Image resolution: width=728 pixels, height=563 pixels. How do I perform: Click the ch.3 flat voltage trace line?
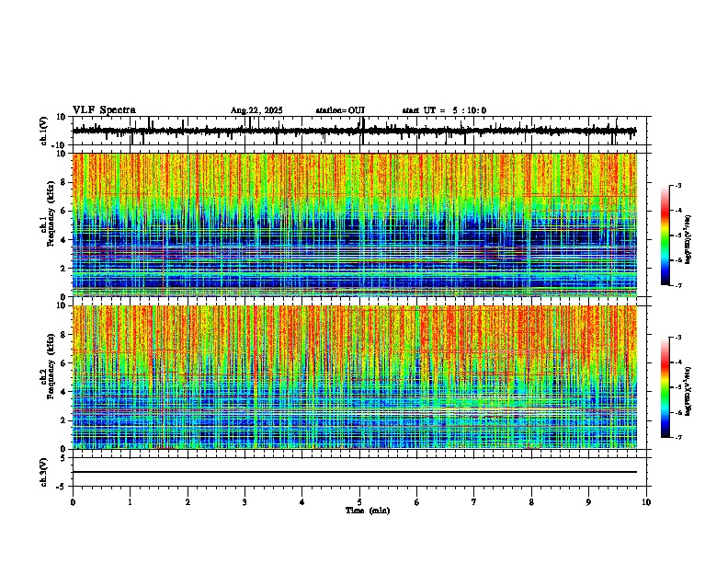coord(354,472)
